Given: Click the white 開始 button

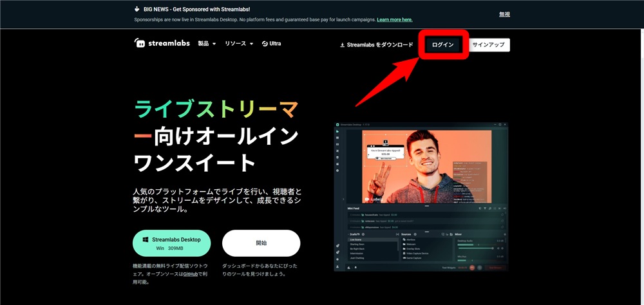Looking at the screenshot, I should pyautogui.click(x=261, y=243).
